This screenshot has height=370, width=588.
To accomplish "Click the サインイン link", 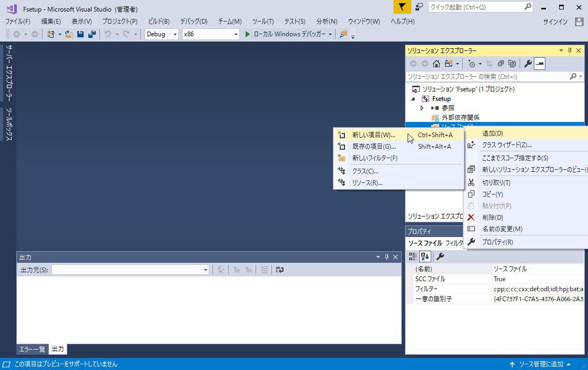I will point(555,22).
